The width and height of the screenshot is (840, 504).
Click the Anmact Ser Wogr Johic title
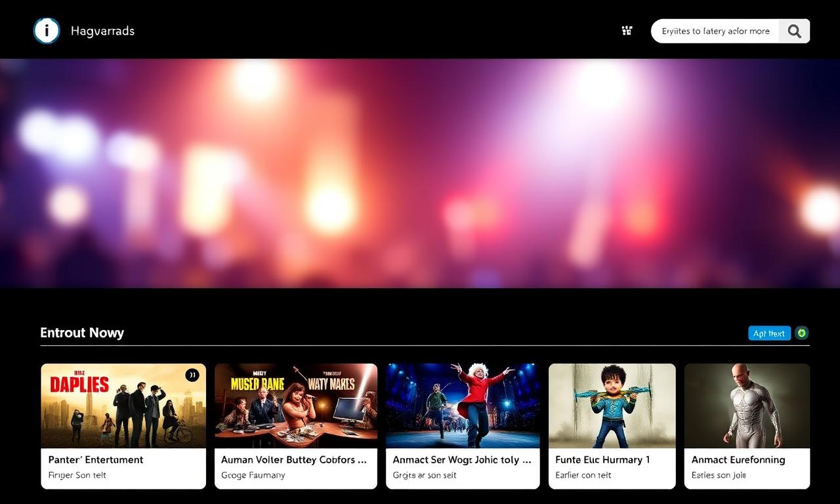462,460
